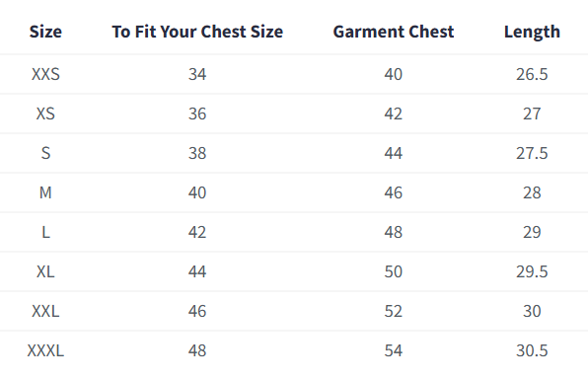Click the Garment Chest column header
Screen dimensions: 588x380
coord(394,32)
